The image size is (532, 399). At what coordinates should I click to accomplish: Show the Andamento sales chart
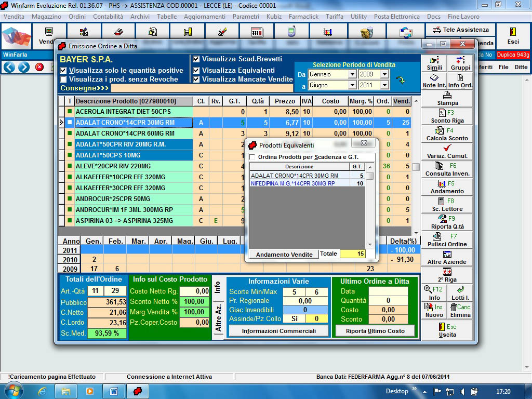click(447, 187)
